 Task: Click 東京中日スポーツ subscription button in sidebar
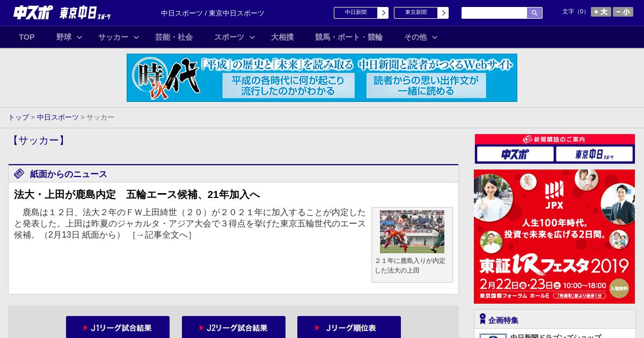(x=595, y=154)
